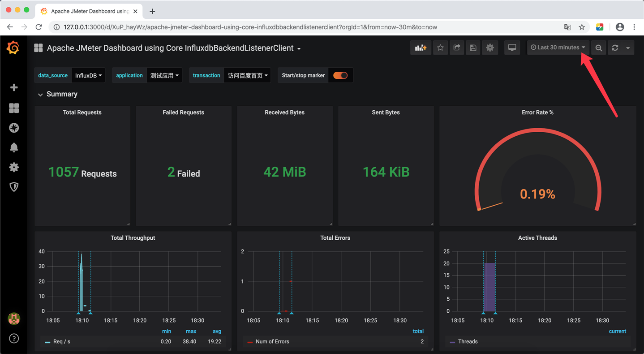Click dashboards grid icon beside the title

[39, 48]
